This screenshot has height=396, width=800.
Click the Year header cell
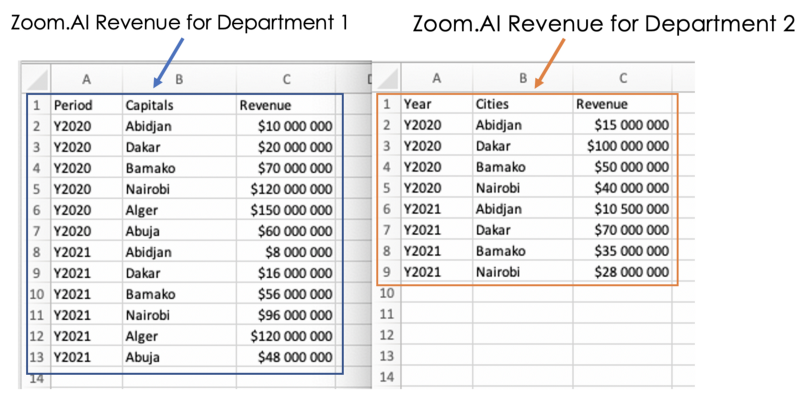tap(437, 104)
